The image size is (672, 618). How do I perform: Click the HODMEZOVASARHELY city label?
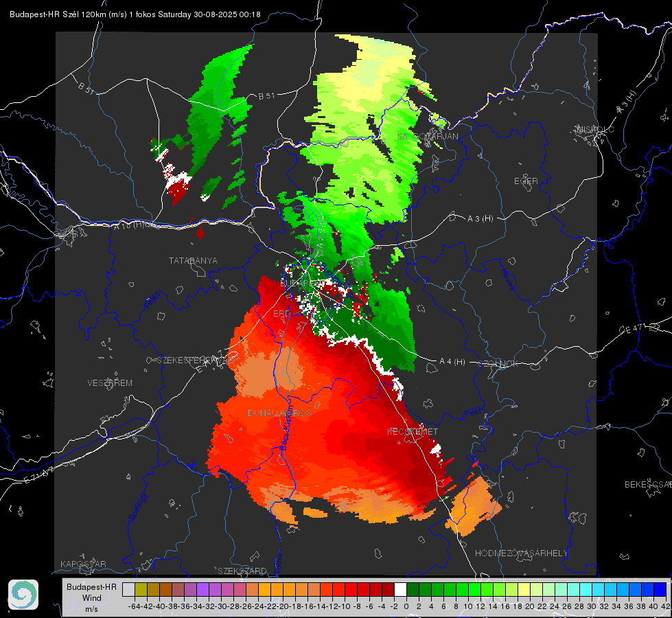pyautogui.click(x=521, y=553)
